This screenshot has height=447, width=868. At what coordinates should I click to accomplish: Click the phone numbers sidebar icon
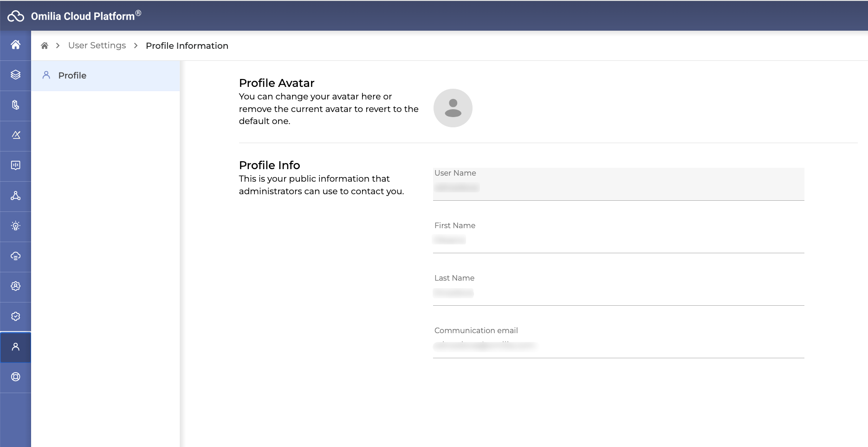click(16, 105)
